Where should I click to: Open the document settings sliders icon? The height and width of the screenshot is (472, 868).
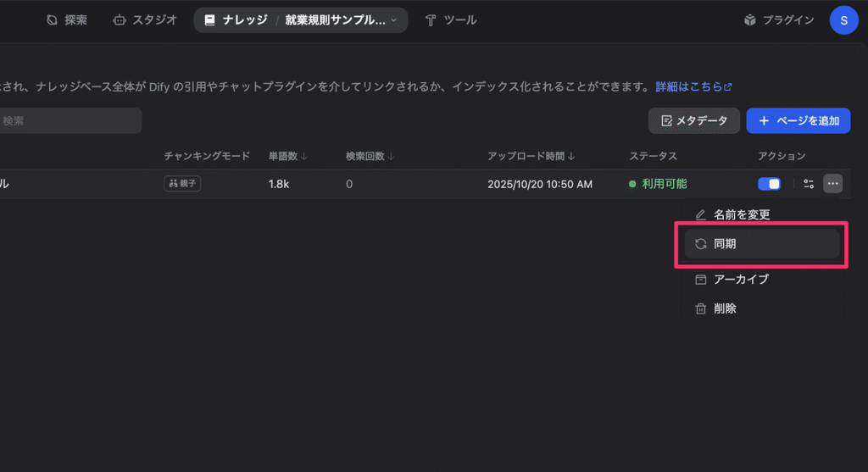pos(809,184)
